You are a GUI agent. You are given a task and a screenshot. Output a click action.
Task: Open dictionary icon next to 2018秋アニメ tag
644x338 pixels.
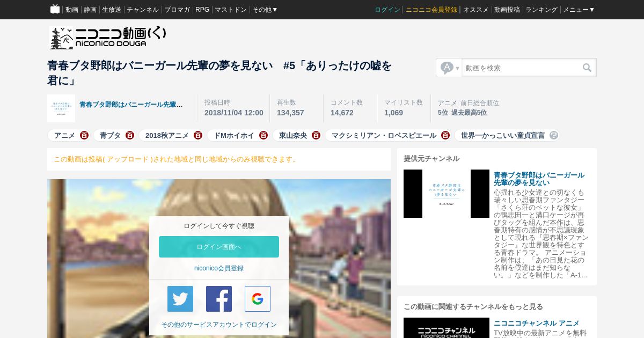(x=198, y=135)
